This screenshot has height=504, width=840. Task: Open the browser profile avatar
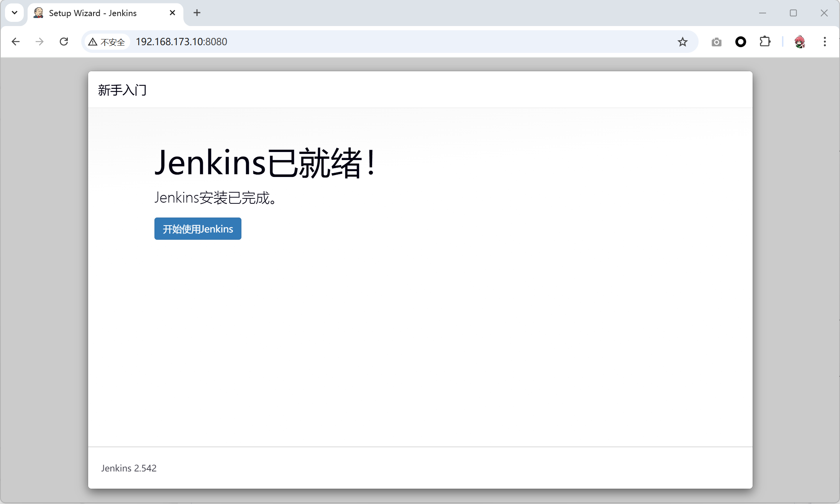point(800,42)
